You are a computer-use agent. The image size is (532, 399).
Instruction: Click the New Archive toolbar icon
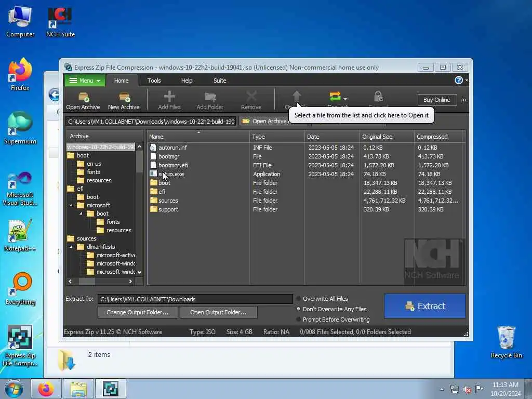[124, 97]
